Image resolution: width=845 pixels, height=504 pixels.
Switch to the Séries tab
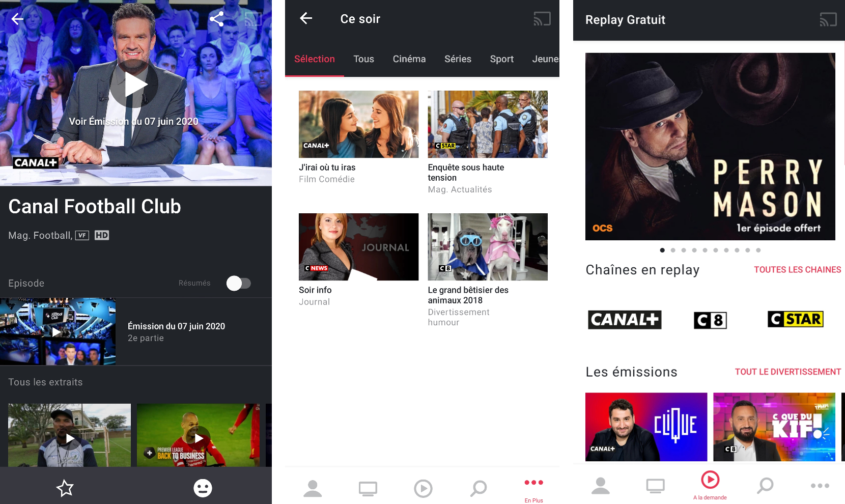coord(458,59)
